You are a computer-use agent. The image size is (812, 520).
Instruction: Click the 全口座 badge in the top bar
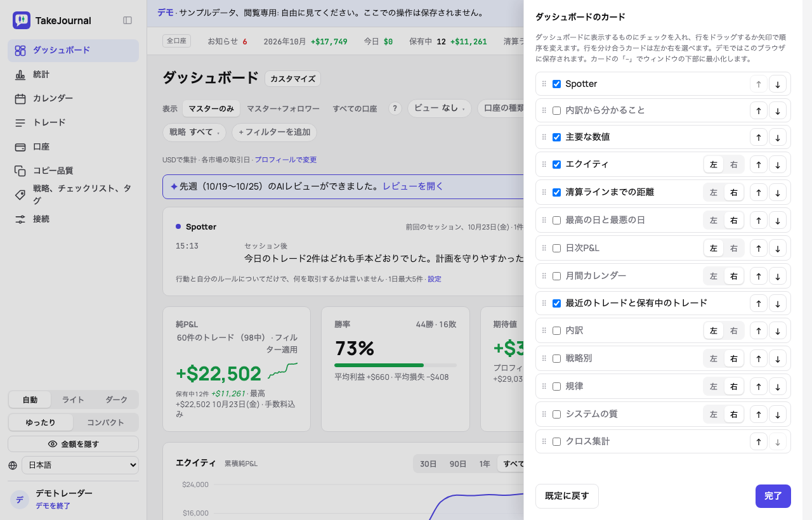tap(176, 41)
